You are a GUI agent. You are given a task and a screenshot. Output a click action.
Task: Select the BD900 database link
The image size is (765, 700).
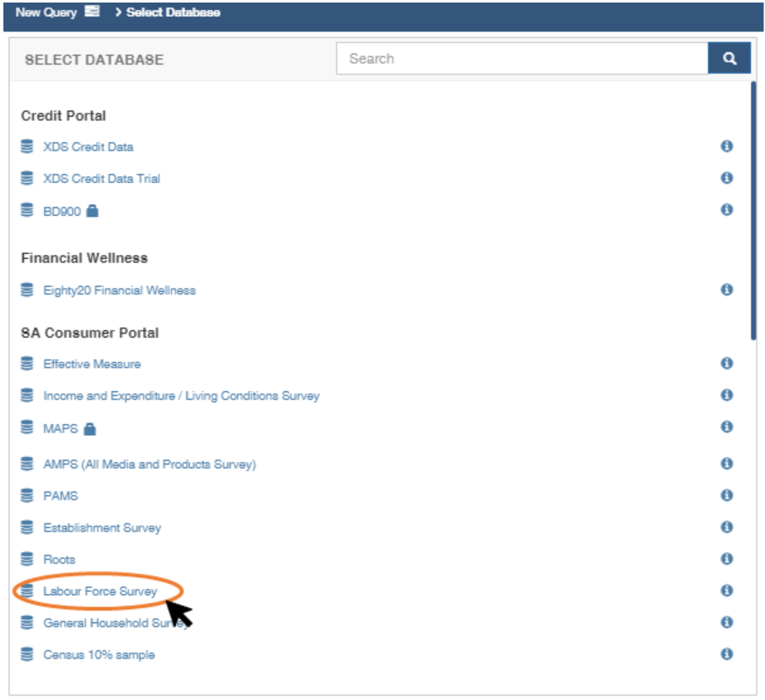[x=62, y=212]
